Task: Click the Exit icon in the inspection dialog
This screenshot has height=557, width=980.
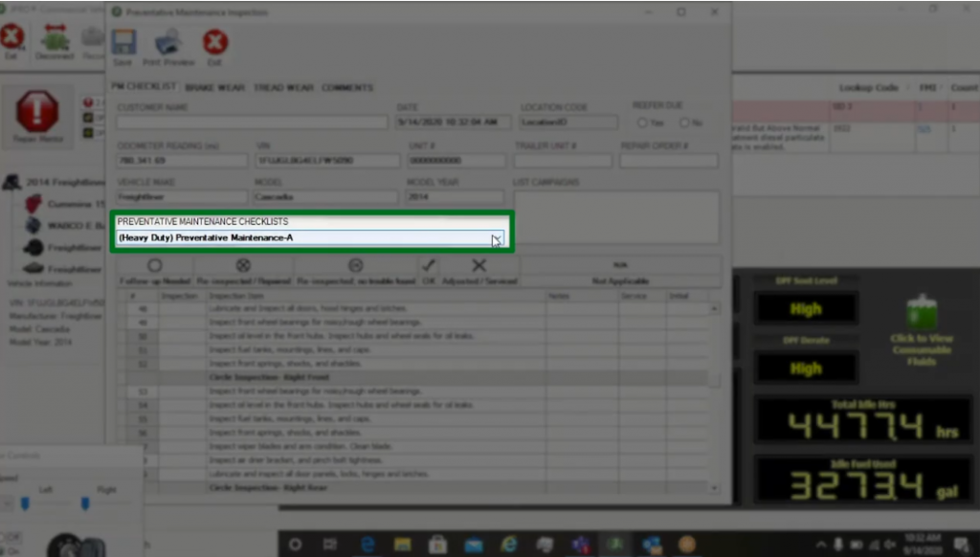Action: [214, 43]
